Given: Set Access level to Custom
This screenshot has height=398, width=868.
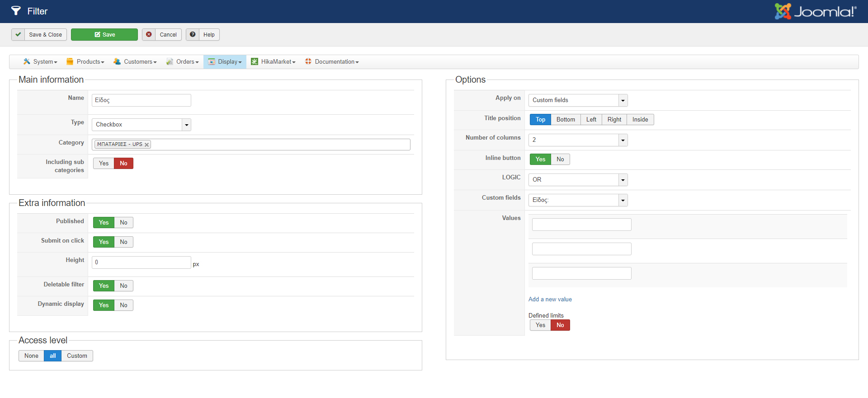Looking at the screenshot, I should pos(77,356).
